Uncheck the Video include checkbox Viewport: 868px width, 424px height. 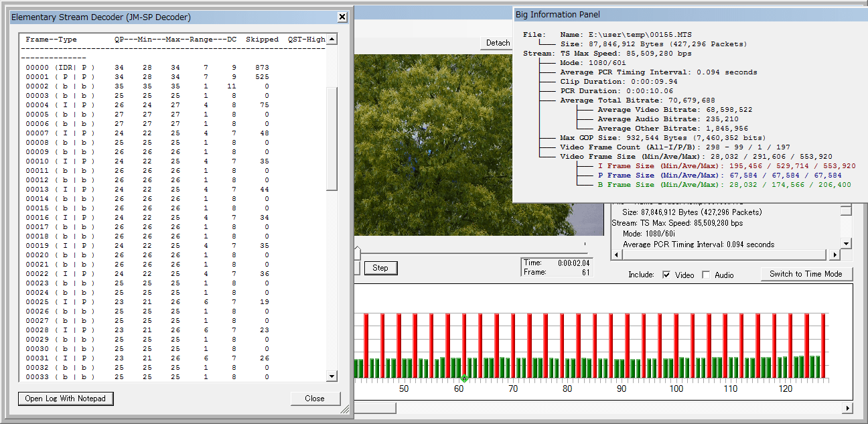point(666,275)
